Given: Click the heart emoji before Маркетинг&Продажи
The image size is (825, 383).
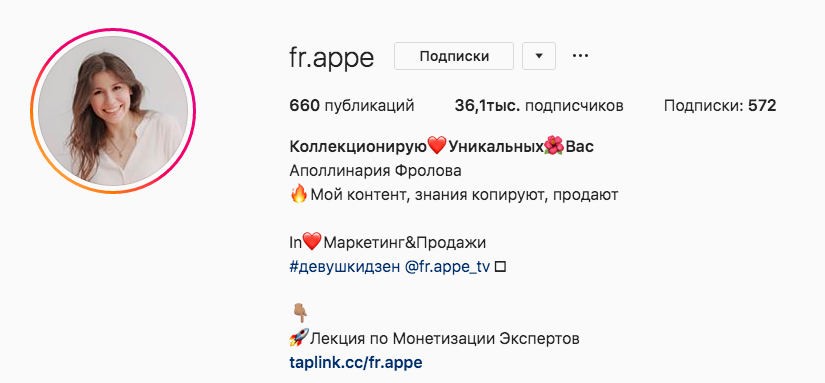Looking at the screenshot, I should tap(312, 243).
